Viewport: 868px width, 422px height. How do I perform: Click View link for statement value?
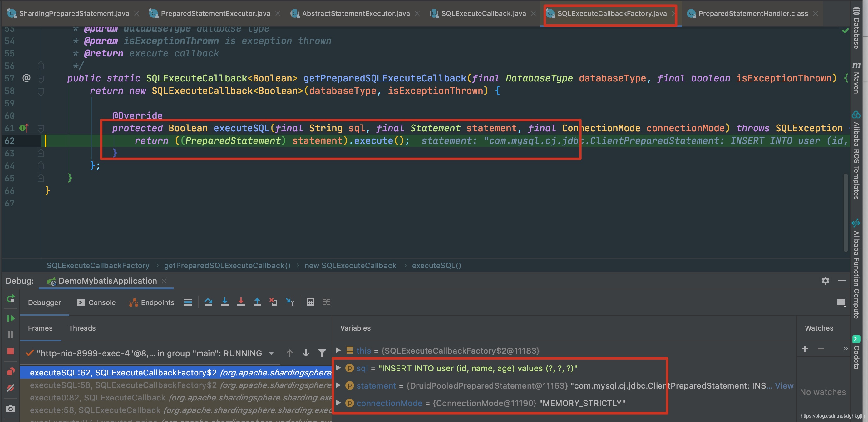click(784, 385)
